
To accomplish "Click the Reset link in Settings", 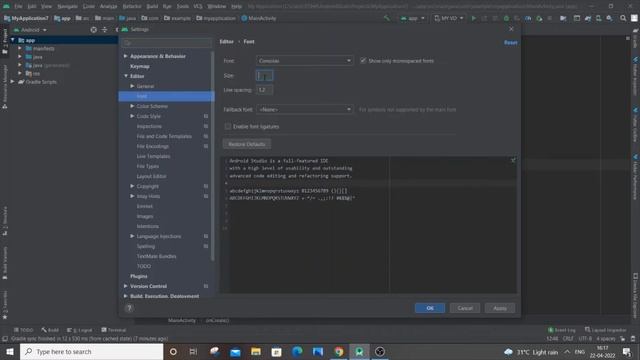I will (510, 42).
